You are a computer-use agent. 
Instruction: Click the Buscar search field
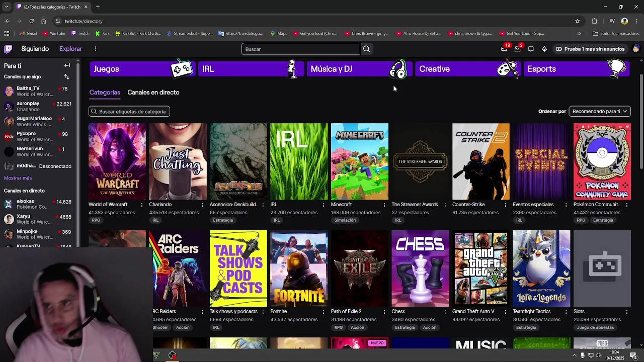(x=301, y=49)
